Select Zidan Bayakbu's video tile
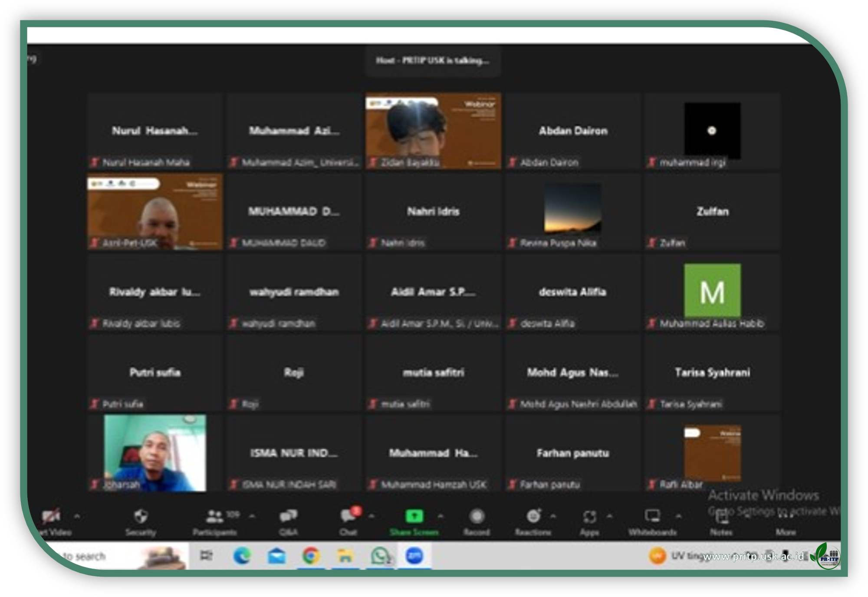Image resolution: width=868 pixels, height=597 pixels. (x=433, y=130)
